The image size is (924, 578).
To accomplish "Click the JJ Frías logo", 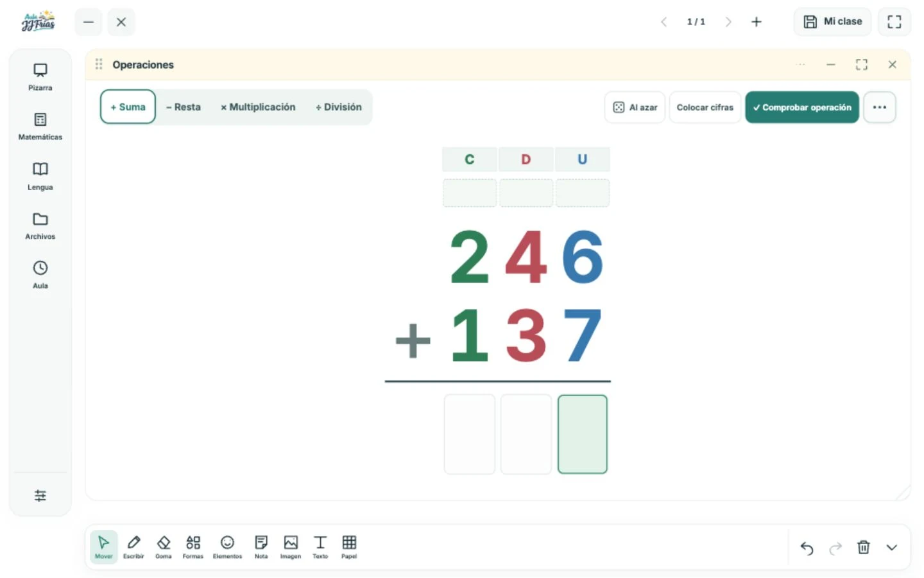I will [x=38, y=21].
